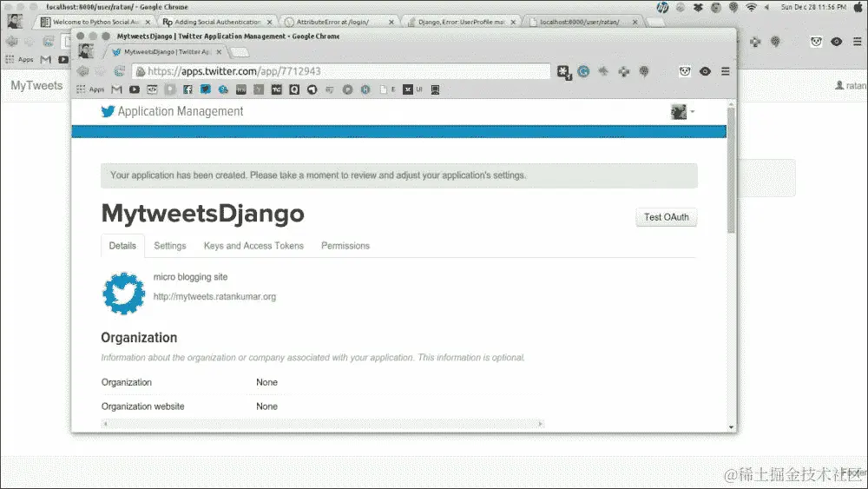Open the Gmail bookmark in the Twitter window

point(116,89)
